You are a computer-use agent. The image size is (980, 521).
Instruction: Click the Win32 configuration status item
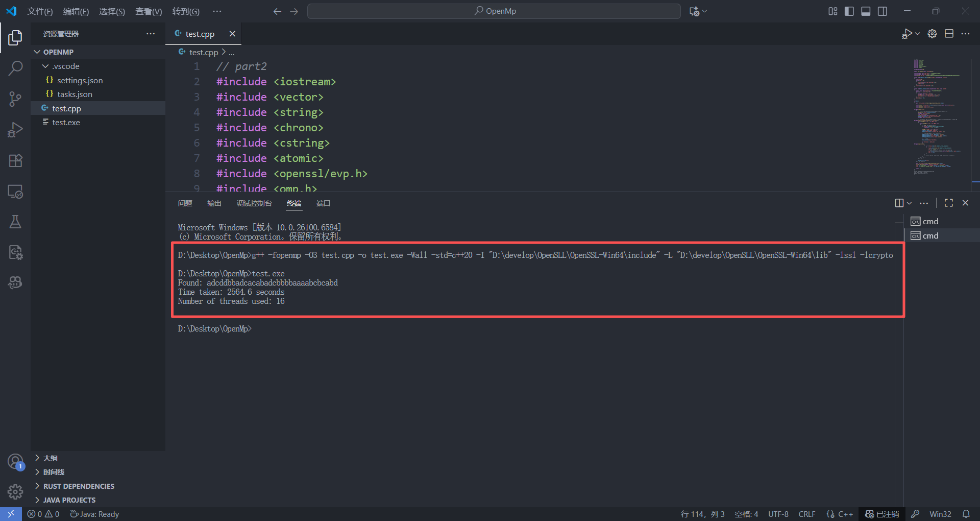point(940,514)
